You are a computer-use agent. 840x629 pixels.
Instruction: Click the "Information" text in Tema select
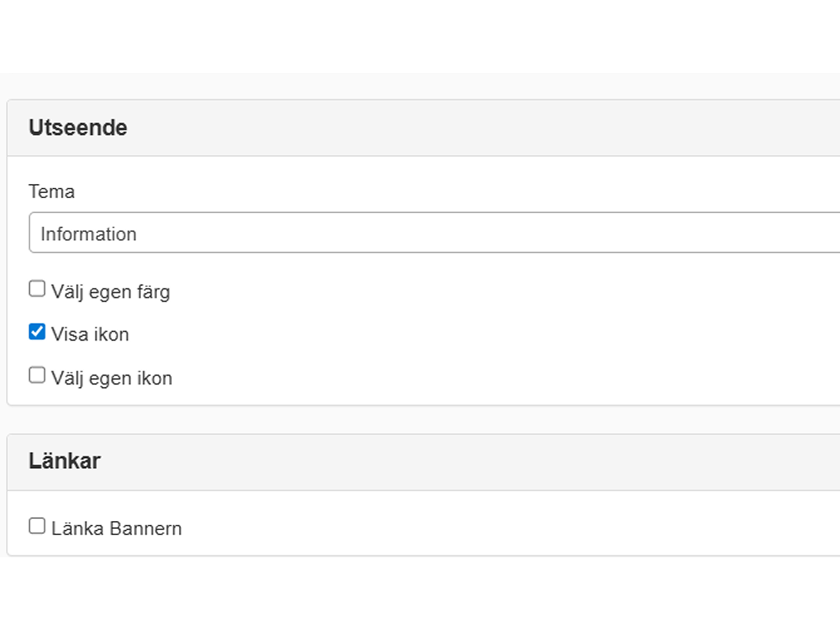coord(88,234)
